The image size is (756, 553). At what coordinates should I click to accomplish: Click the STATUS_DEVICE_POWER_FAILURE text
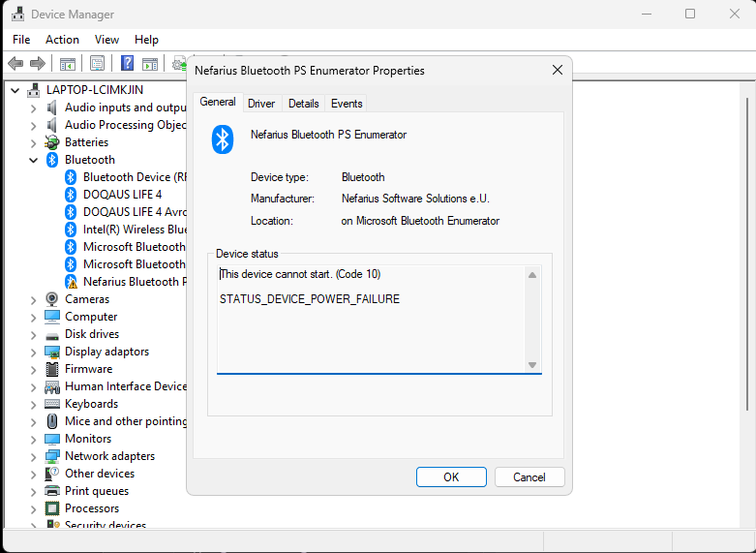[x=310, y=299]
